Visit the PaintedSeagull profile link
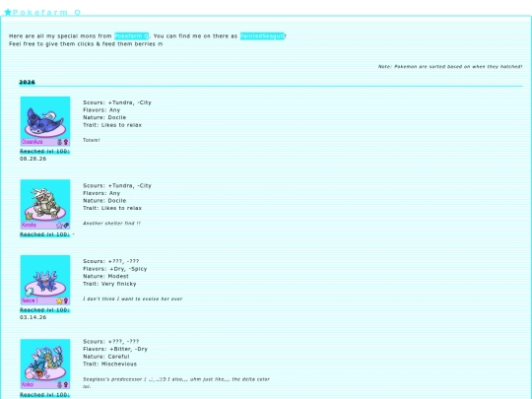 click(262, 36)
